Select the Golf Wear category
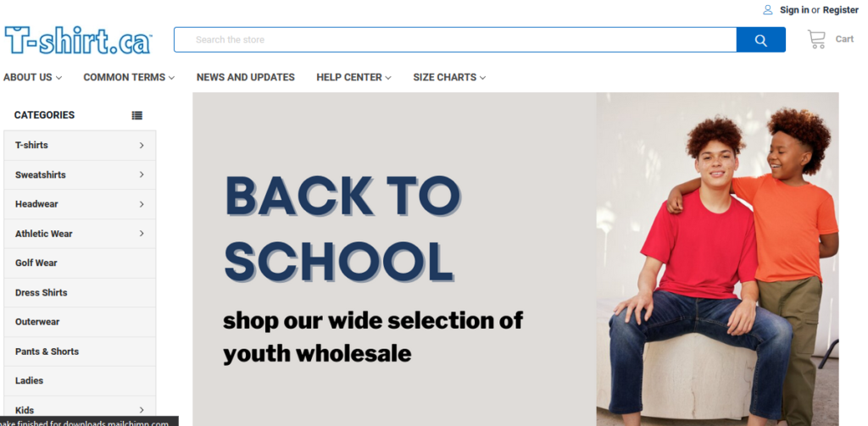 click(x=80, y=263)
